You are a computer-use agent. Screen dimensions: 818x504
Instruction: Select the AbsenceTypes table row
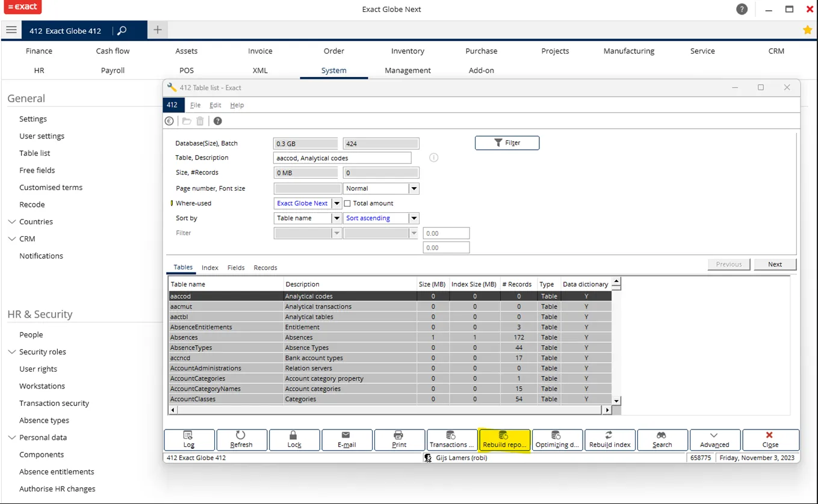click(x=191, y=348)
